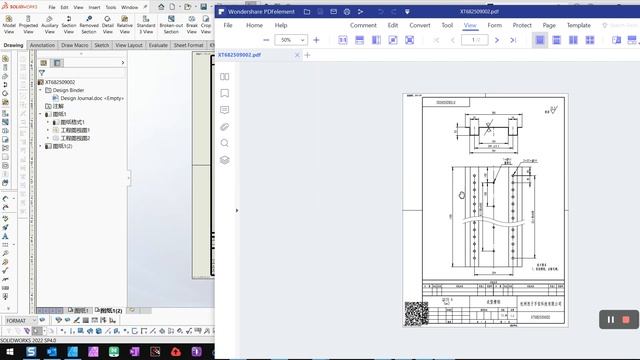Screen dimensions: 640x360
Task: Open thumbnails panel in PDFelement sidebar
Action: [x=224, y=77]
